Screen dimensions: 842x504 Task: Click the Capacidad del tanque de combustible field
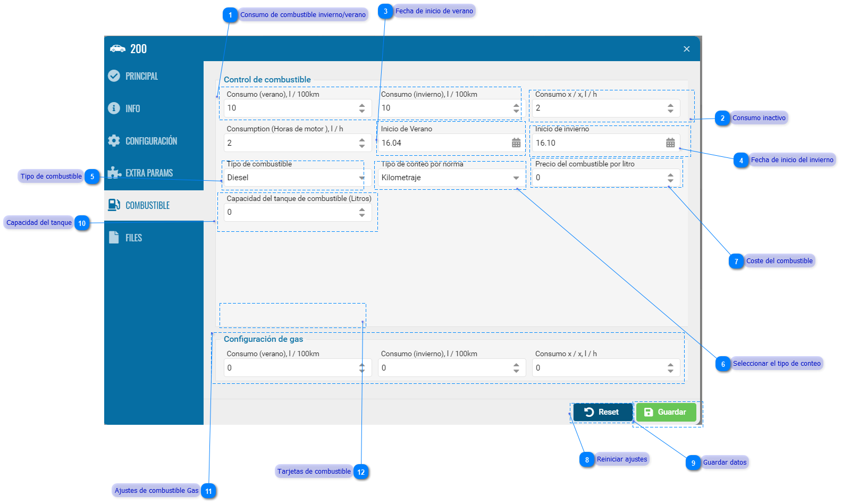(x=298, y=212)
